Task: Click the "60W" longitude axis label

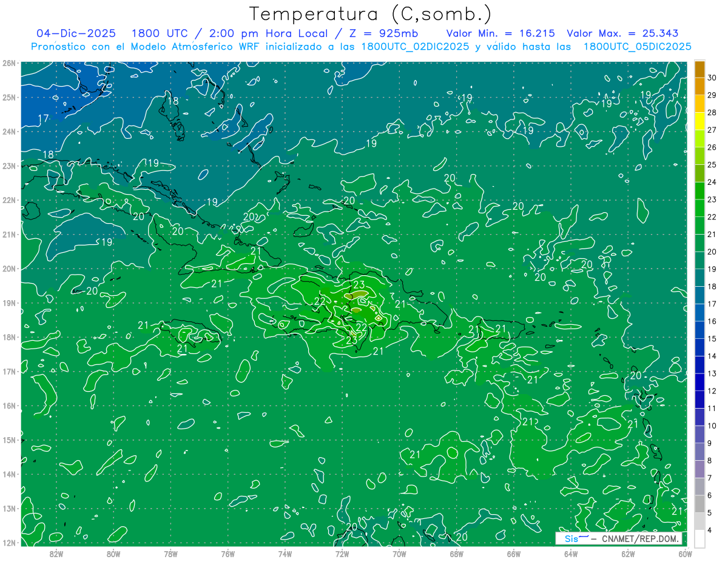Action: [x=685, y=554]
